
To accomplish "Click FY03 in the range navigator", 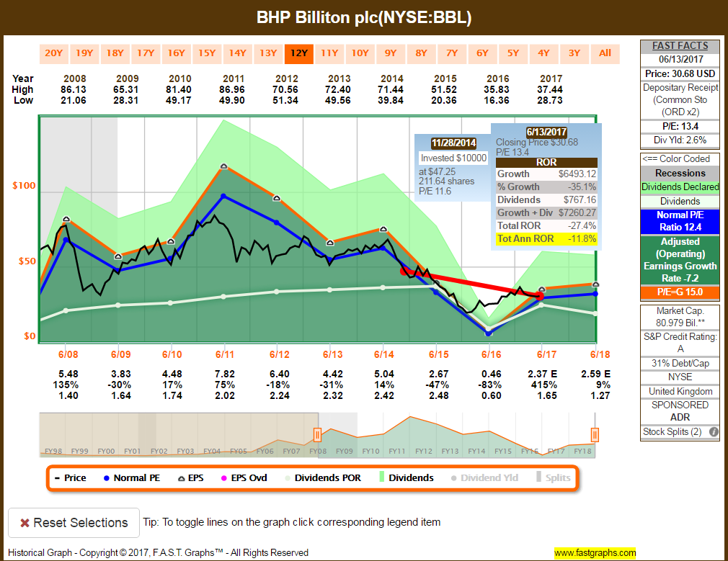I will (x=185, y=451).
